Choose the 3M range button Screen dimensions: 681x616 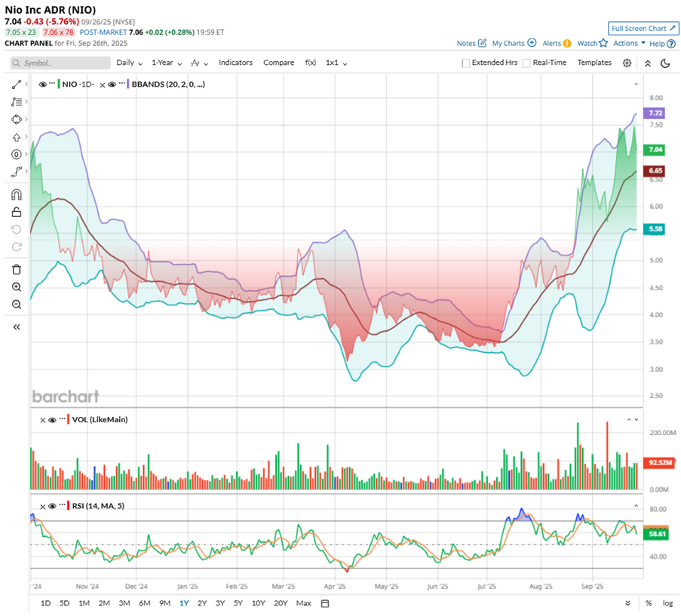tap(124, 603)
